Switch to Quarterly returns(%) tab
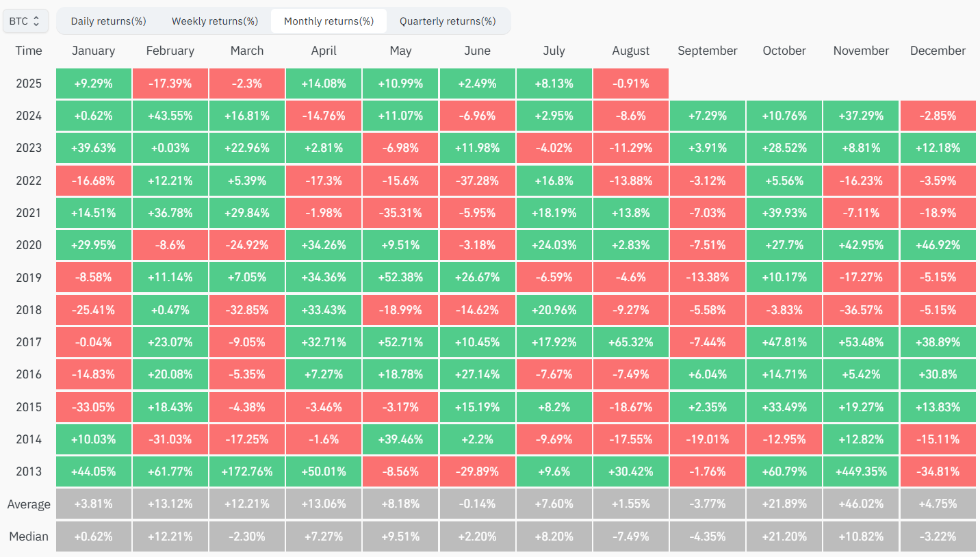The width and height of the screenshot is (980, 557). click(x=448, y=21)
